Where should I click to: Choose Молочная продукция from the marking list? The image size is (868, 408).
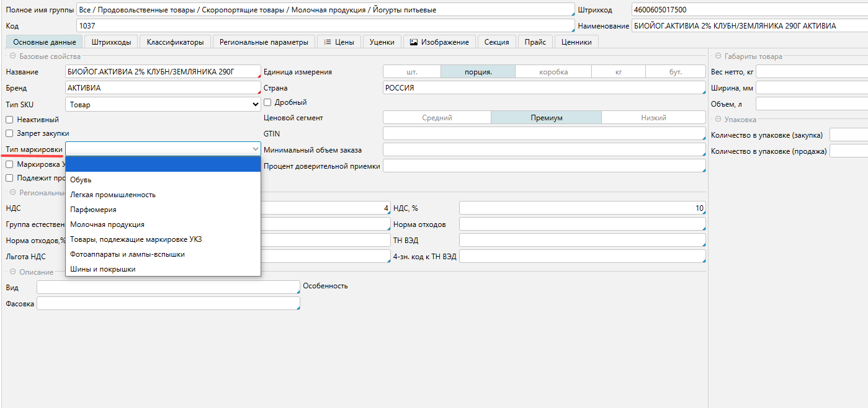pos(107,224)
